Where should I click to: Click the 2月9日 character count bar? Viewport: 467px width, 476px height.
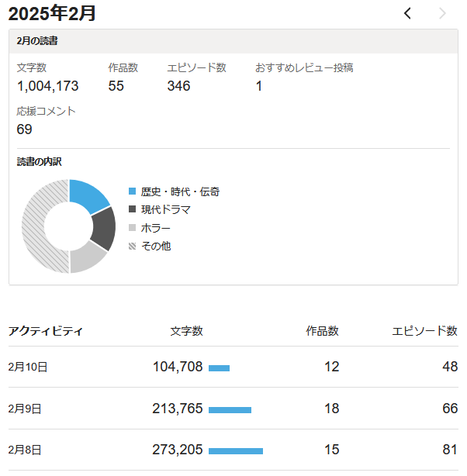pyautogui.click(x=230, y=409)
